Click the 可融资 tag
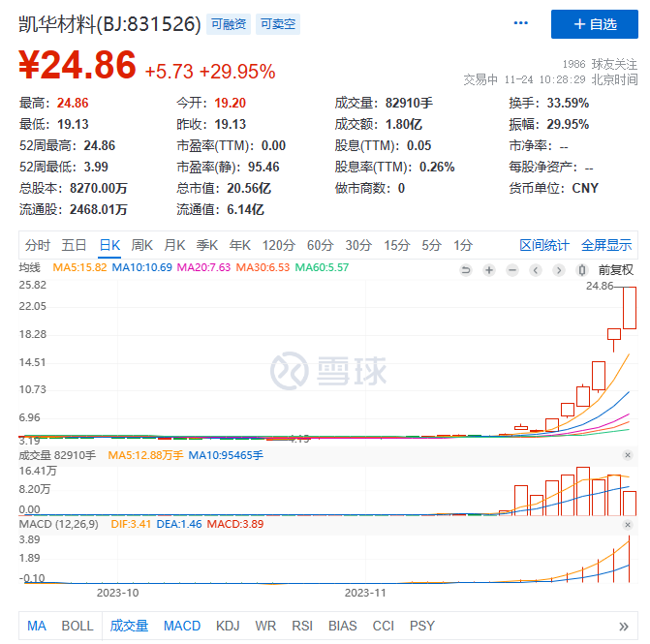Viewport: 650px width, 644px height. coord(229,24)
